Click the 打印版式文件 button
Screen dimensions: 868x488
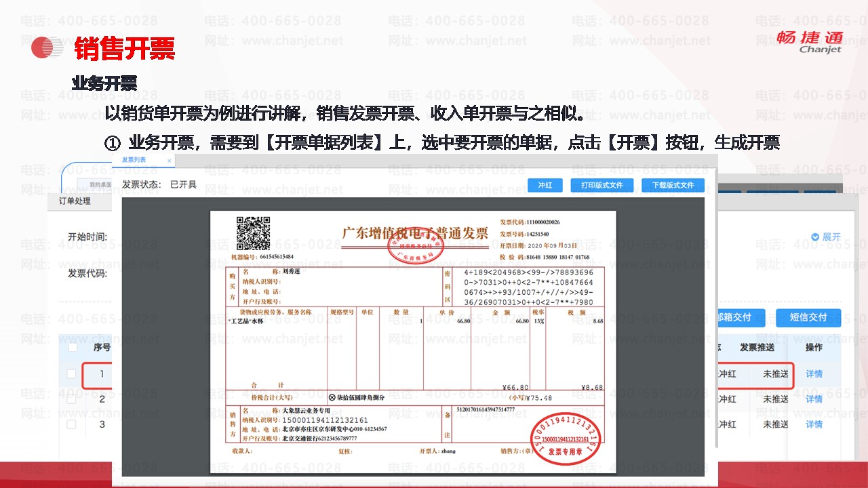[602, 185]
